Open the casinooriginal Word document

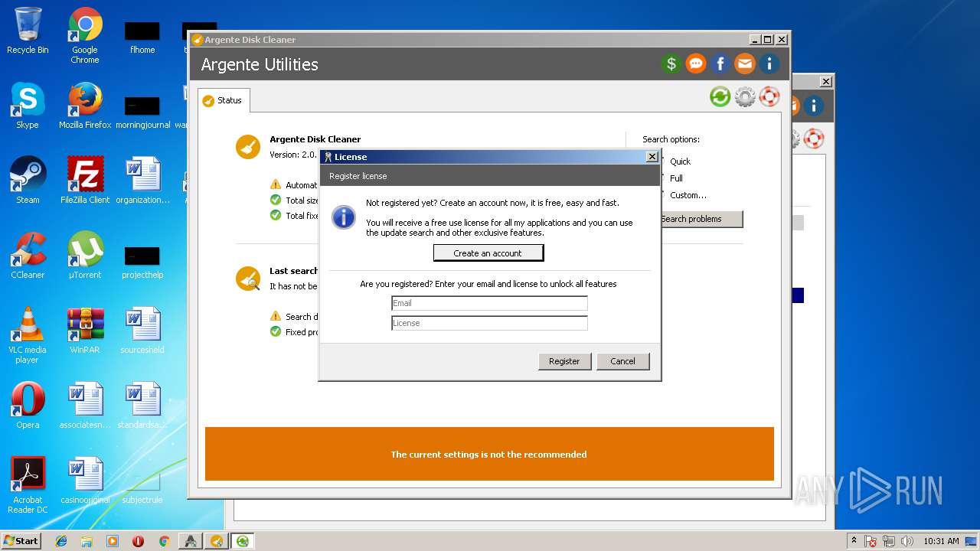(85, 481)
